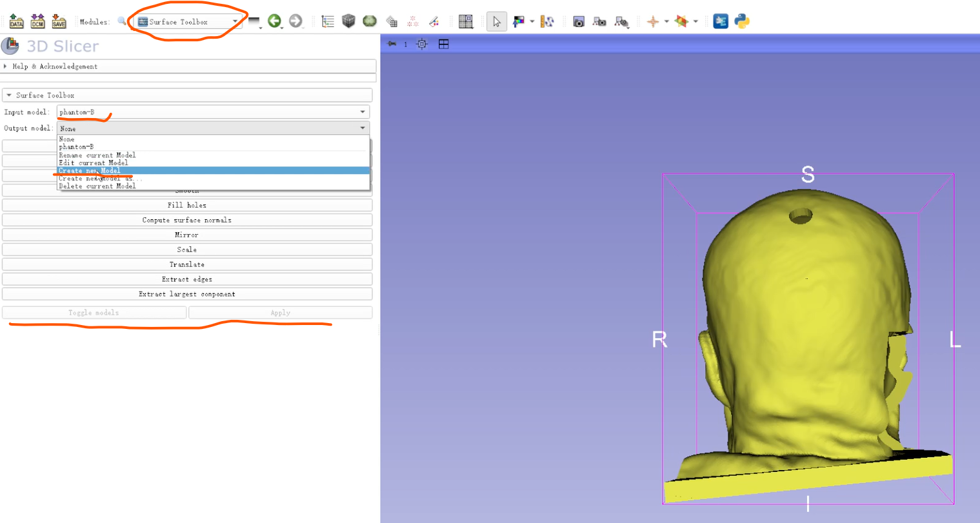
Task: Toggle the ruler transform interaction icon
Action: pyautogui.click(x=548, y=21)
